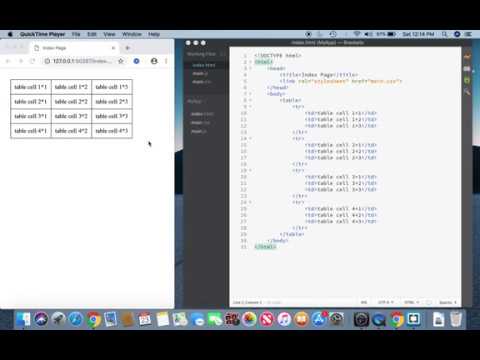Open Notification Center icon in menu bar
This screenshot has width=480, height=360.
coord(468,34)
